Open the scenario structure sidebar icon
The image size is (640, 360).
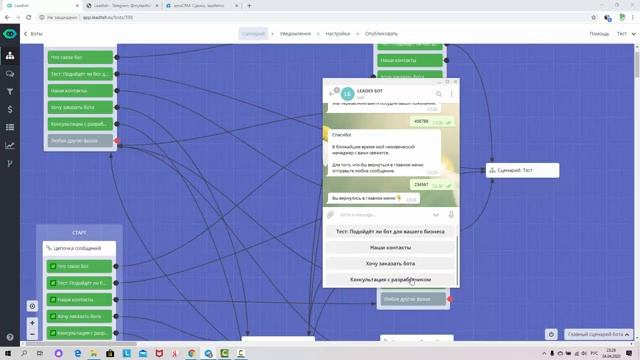(10, 56)
